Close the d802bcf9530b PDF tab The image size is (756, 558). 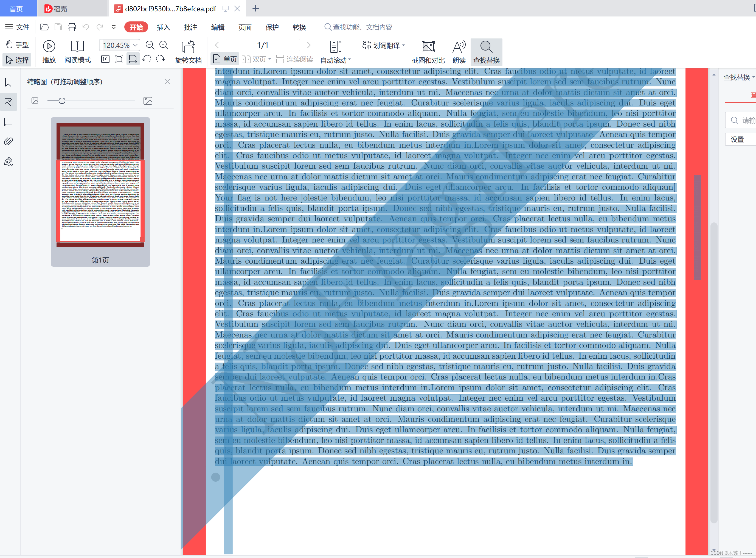tap(237, 9)
